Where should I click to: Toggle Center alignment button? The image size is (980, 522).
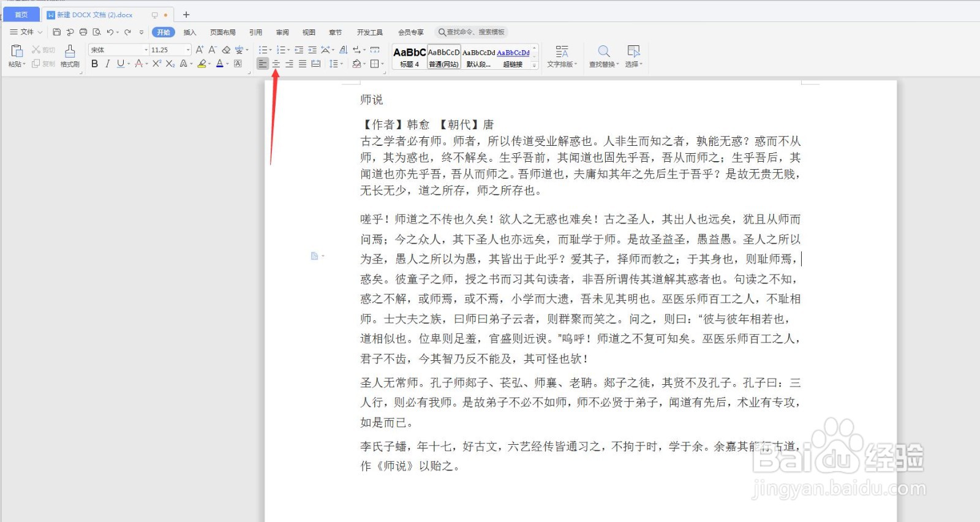click(276, 64)
